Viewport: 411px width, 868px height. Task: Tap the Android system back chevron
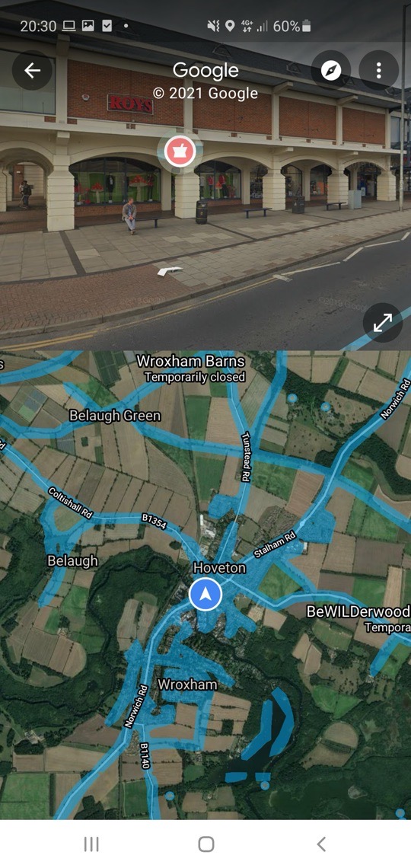coord(321,844)
